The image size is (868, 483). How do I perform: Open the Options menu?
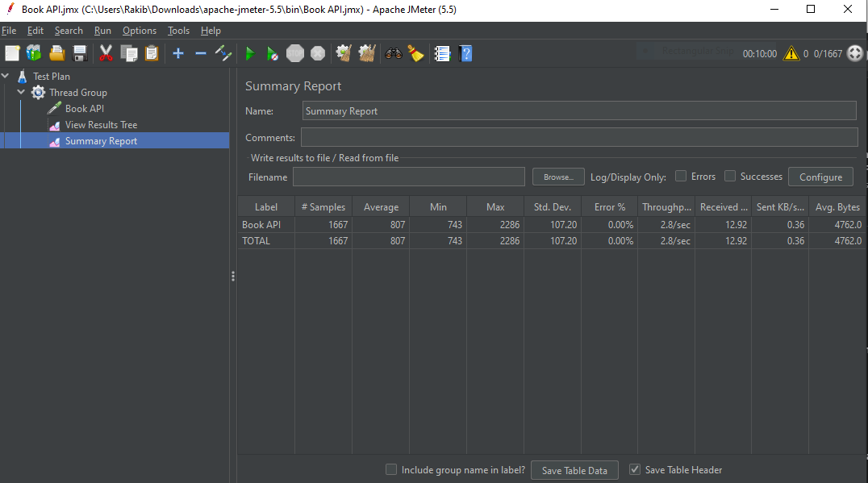140,31
